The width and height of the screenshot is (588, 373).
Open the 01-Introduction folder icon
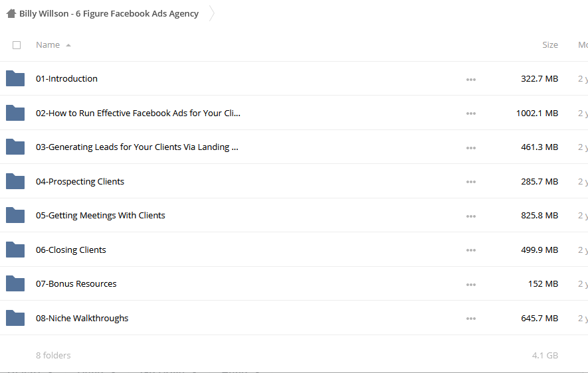click(x=15, y=78)
